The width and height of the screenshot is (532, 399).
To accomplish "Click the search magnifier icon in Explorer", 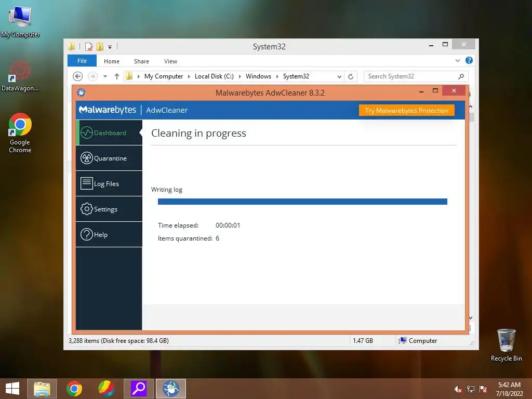I will tap(461, 76).
